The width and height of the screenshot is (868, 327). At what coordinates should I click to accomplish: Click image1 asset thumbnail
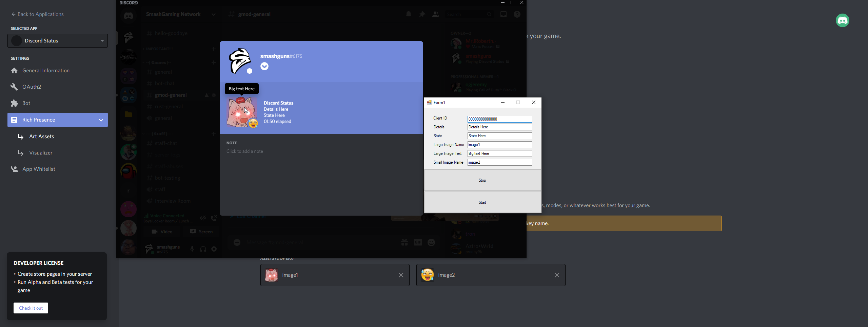pyautogui.click(x=272, y=275)
